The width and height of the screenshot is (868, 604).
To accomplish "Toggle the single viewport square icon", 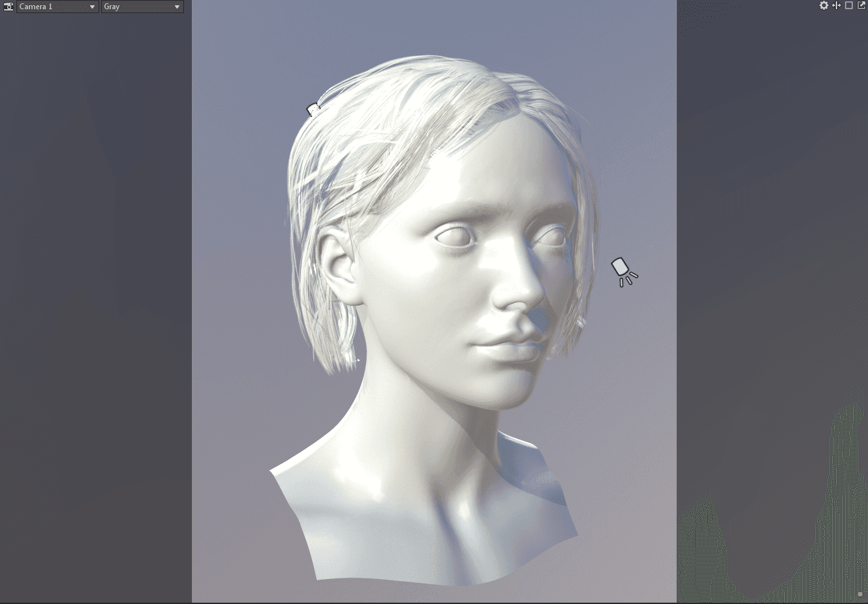I will pyautogui.click(x=849, y=5).
